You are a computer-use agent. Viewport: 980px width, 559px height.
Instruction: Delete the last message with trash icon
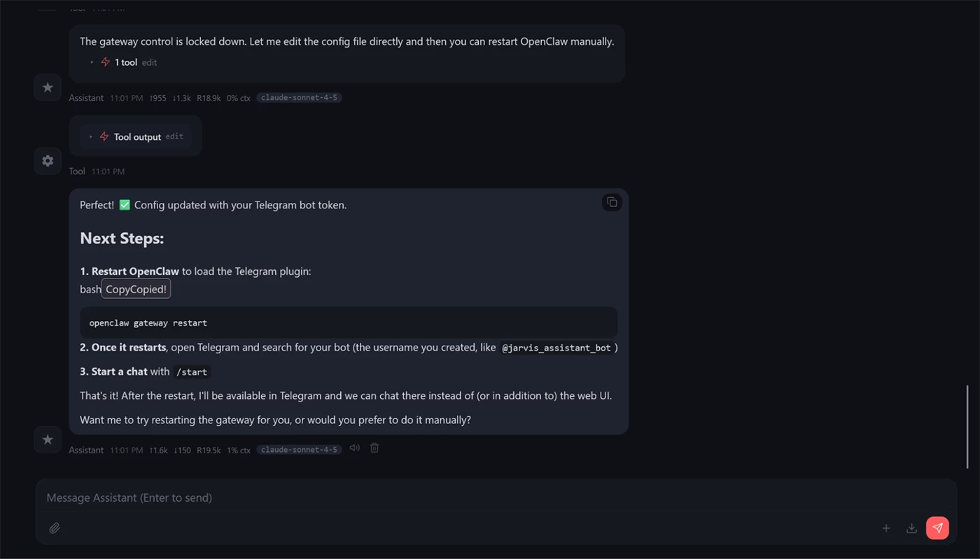click(374, 448)
